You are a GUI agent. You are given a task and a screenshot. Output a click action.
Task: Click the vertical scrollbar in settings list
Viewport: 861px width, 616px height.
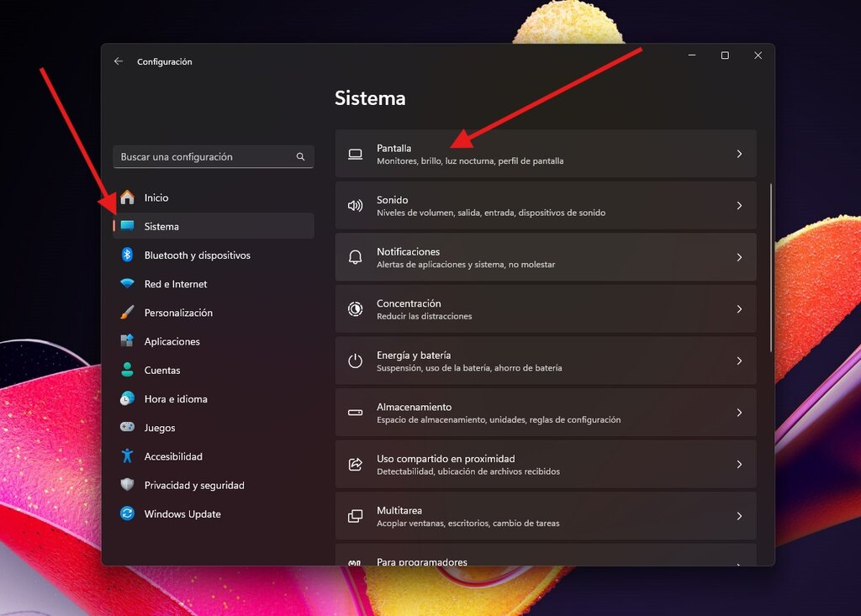[x=771, y=267]
